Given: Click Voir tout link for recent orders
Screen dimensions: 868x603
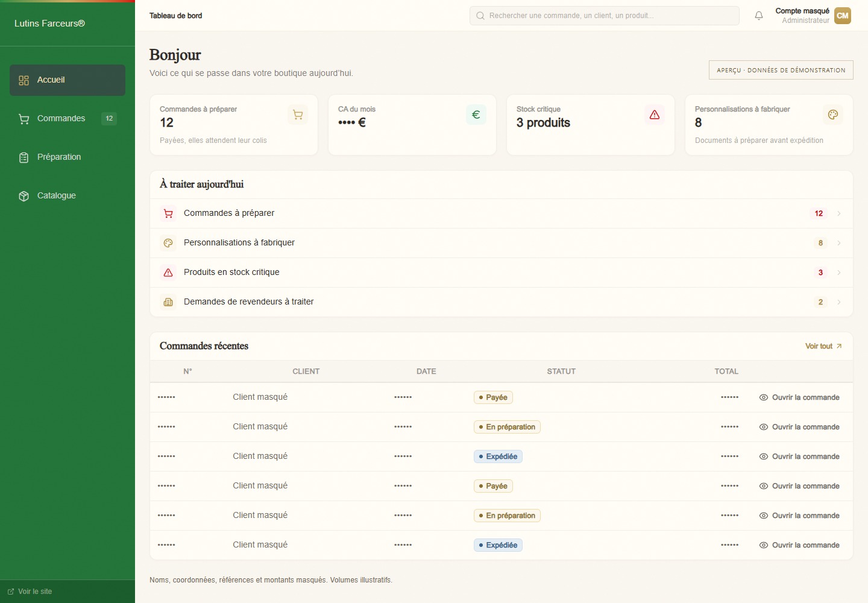Looking at the screenshot, I should coord(823,346).
